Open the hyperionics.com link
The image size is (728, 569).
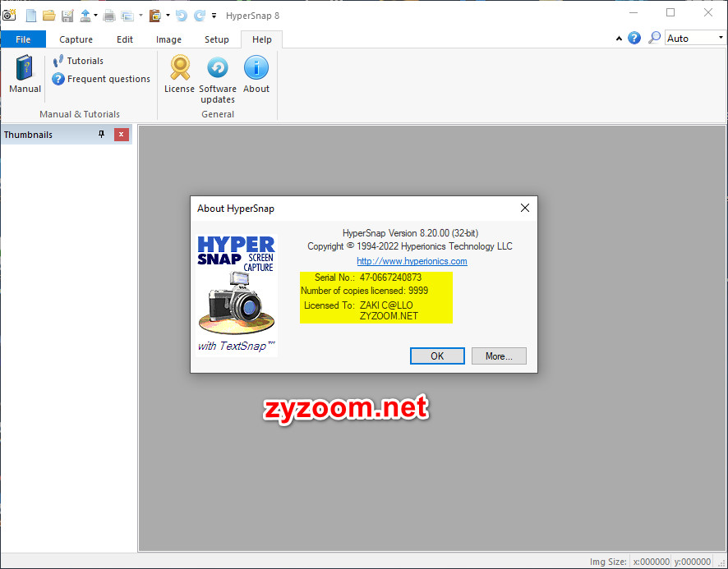(412, 261)
